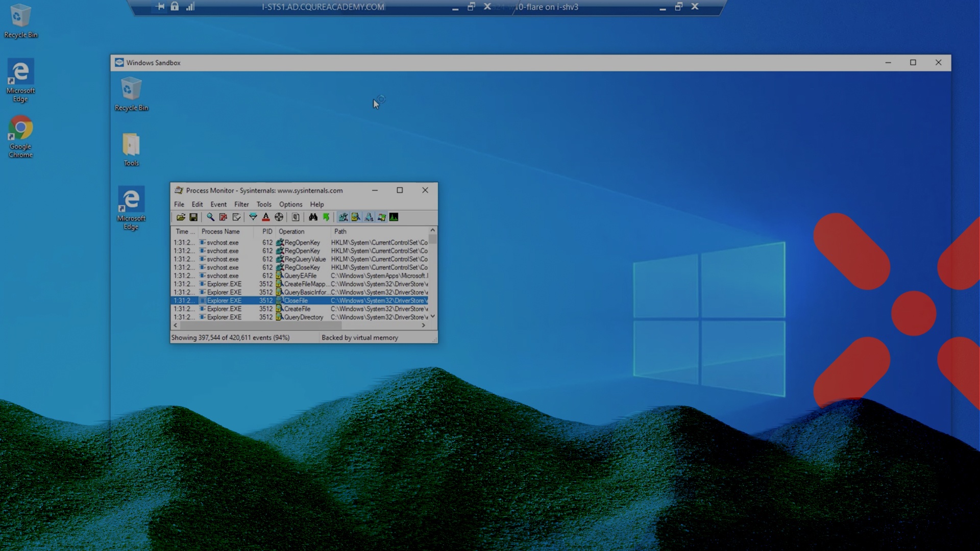This screenshot has height=551, width=980.
Task: Open the Process Tree toolbar icon
Action: click(x=296, y=217)
